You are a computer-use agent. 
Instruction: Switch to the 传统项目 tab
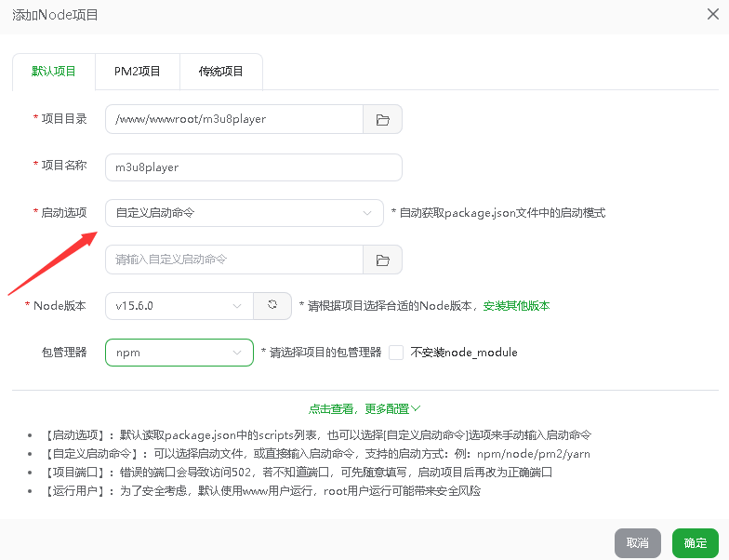220,72
